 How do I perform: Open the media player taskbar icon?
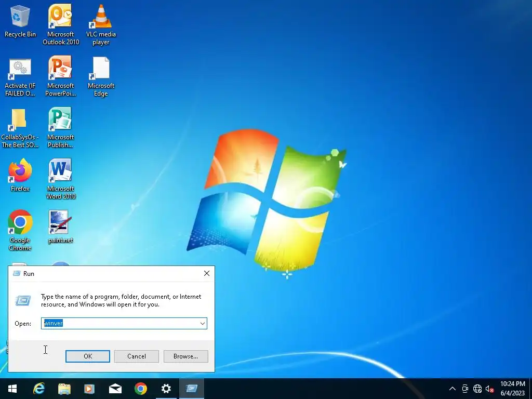point(89,389)
